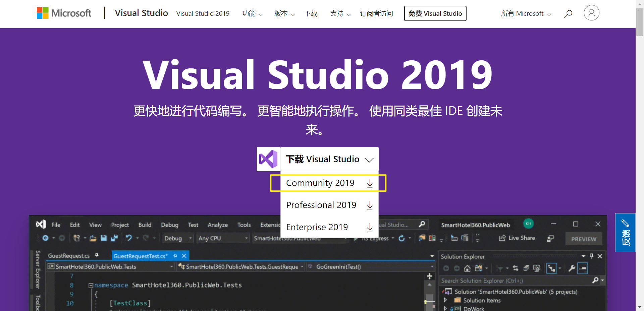
Task: Download the Community 2019 edition
Action: tap(320, 183)
